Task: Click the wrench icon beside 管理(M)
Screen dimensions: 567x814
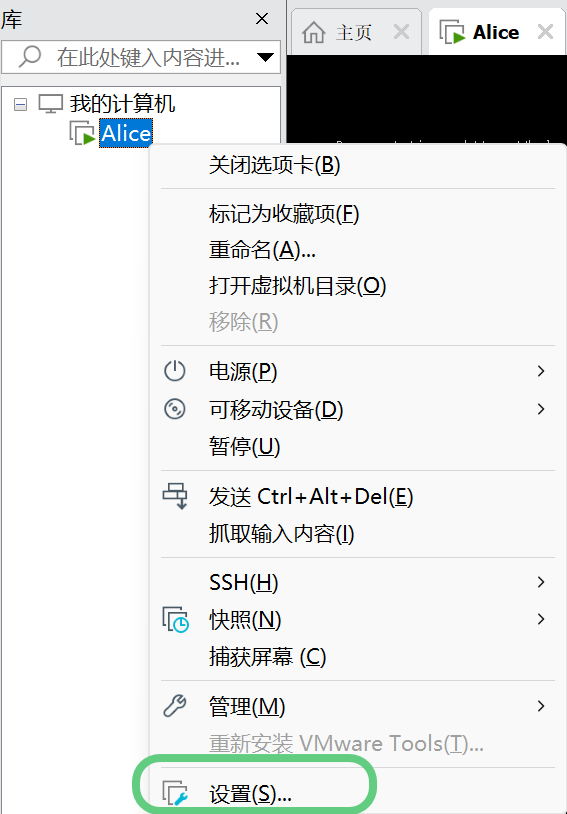Action: coord(174,706)
